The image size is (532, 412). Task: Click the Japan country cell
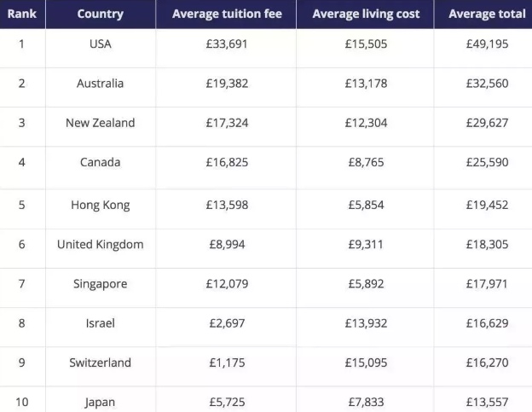tap(100, 402)
